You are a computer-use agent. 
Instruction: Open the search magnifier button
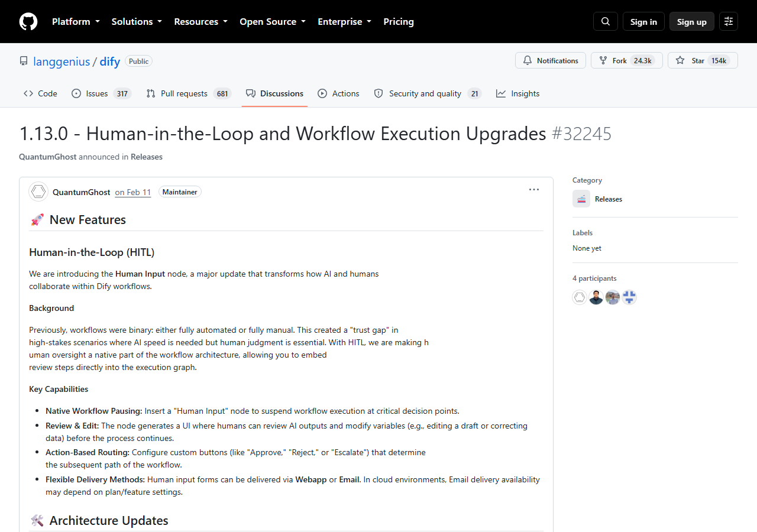click(606, 21)
